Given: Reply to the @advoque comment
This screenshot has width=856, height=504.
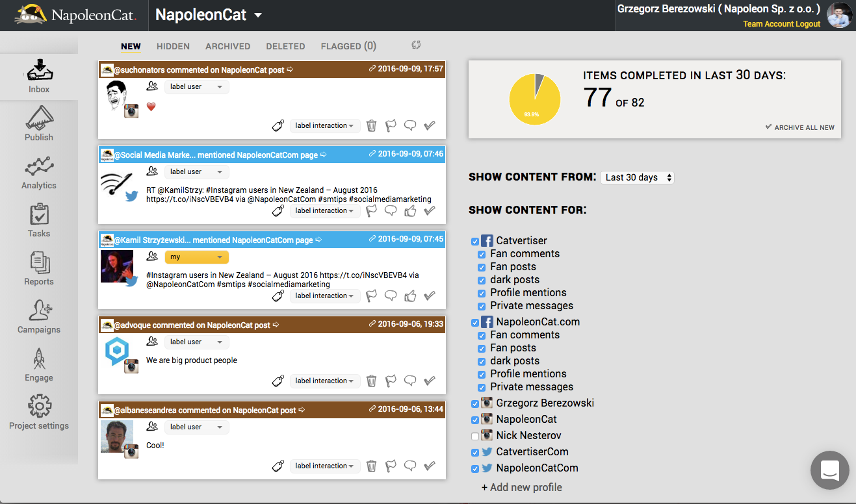Looking at the screenshot, I should point(410,381).
